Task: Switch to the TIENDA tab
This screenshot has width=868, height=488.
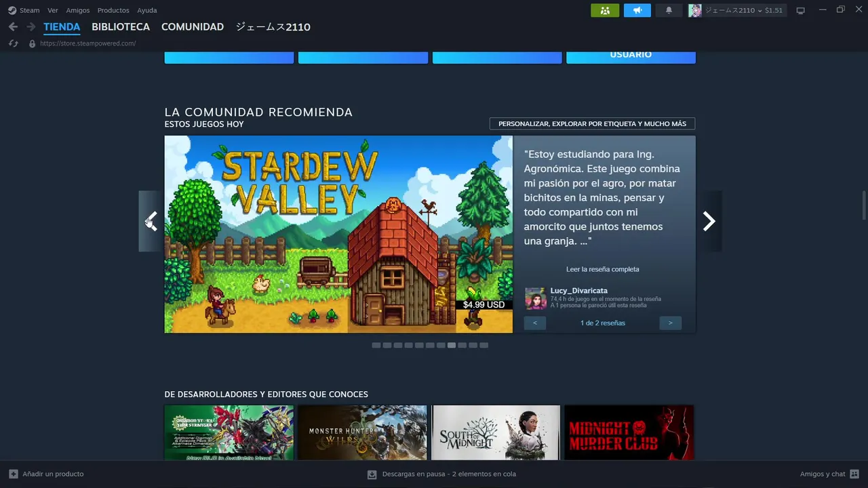Action: (62, 27)
